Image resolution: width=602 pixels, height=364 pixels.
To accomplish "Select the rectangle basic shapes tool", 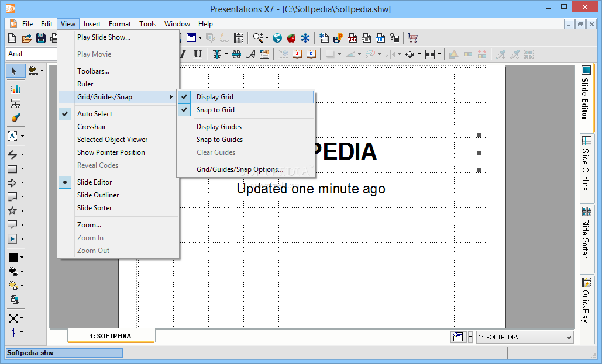I will coord(13,169).
